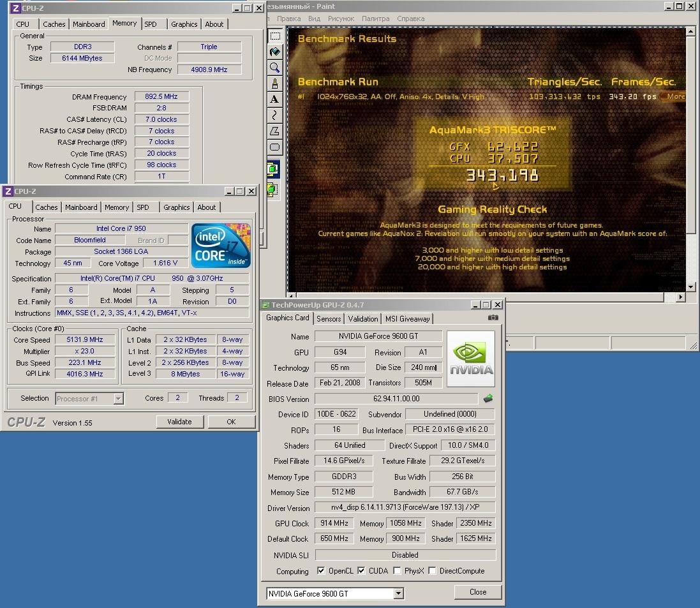
Task: Toggle the OpenCL checkbox
Action: [320, 570]
